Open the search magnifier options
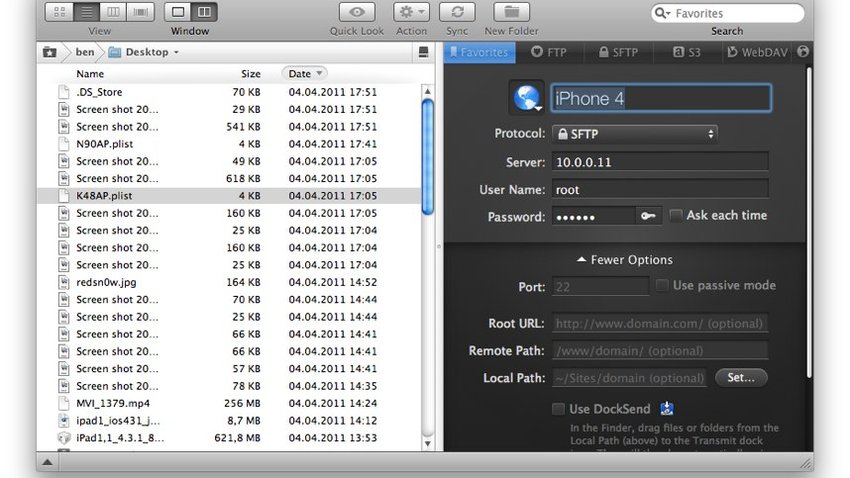This screenshot has height=478, width=850. pyautogui.click(x=662, y=13)
